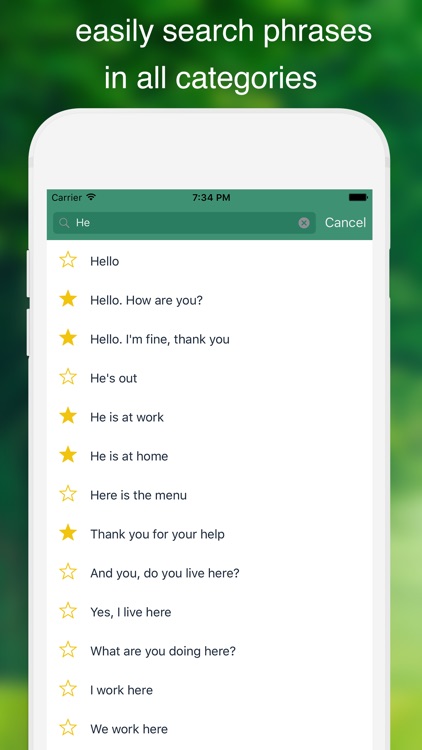The height and width of the screenshot is (750, 422).
Task: Clear the search text with the x icon
Action: pos(304,223)
